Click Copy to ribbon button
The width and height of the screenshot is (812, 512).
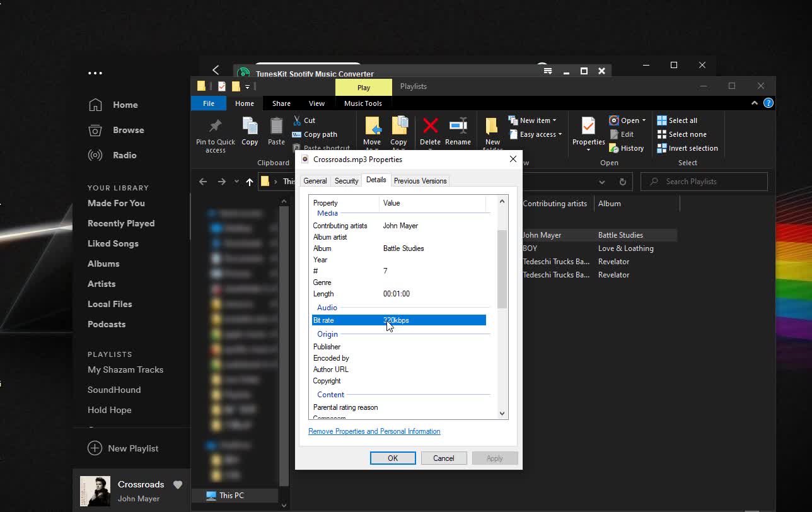coord(398,134)
